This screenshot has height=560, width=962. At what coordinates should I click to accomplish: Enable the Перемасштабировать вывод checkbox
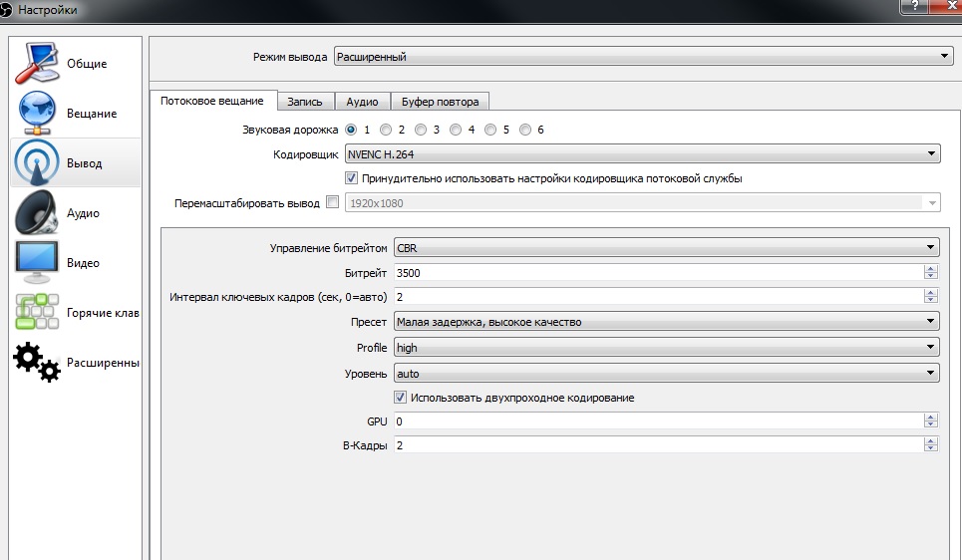[333, 202]
